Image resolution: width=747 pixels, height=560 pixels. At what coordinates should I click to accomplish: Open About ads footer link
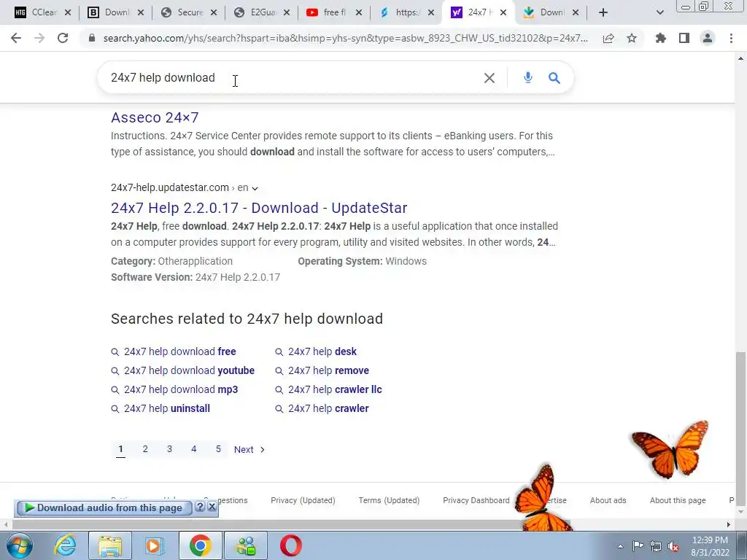[x=608, y=500]
